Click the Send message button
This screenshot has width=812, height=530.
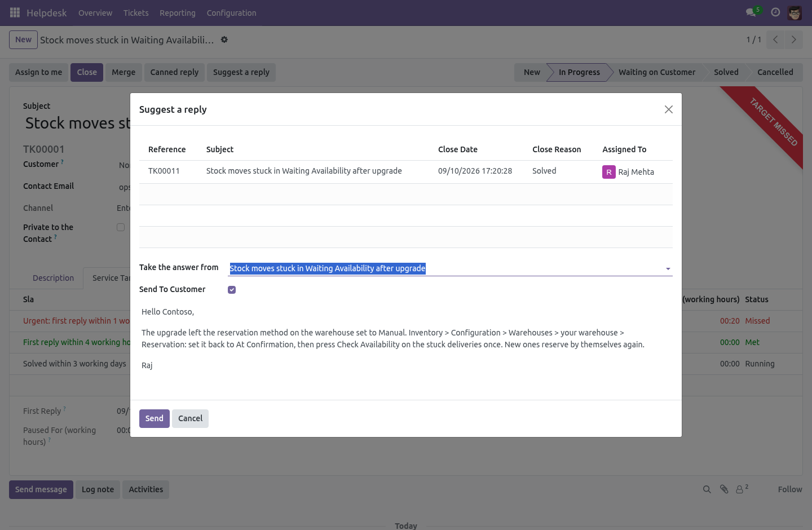tap(41, 489)
